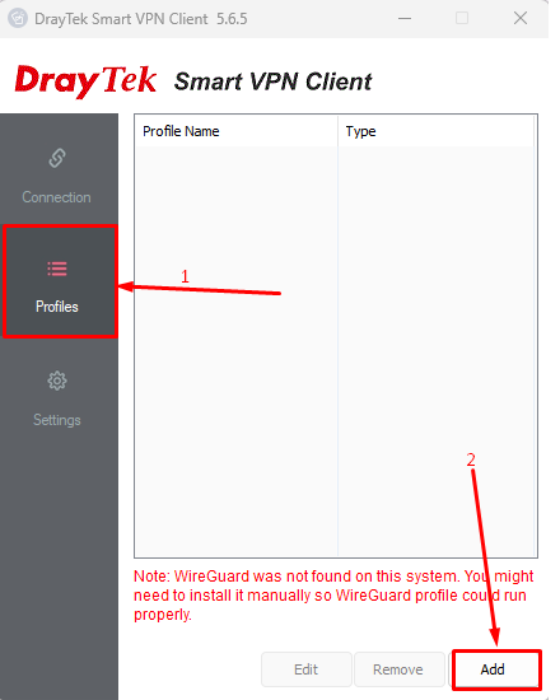
Task: Click the DrayTek app icon in title bar
Action: [18, 18]
